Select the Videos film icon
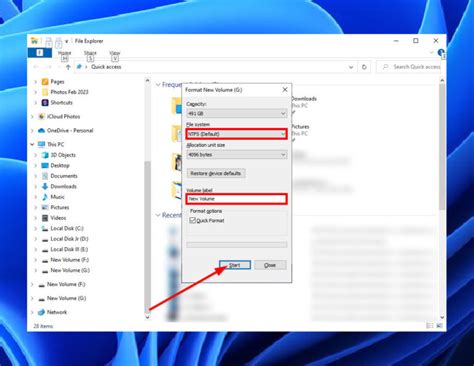 coord(45,218)
